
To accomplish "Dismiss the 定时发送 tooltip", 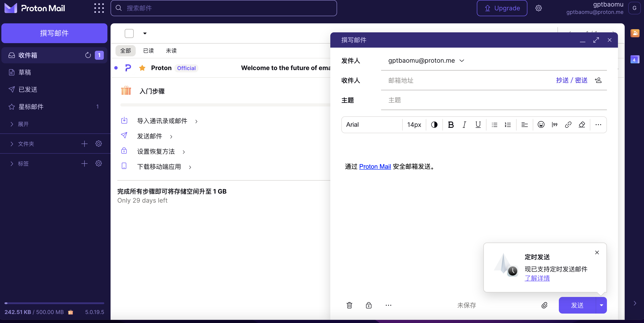I will (597, 252).
